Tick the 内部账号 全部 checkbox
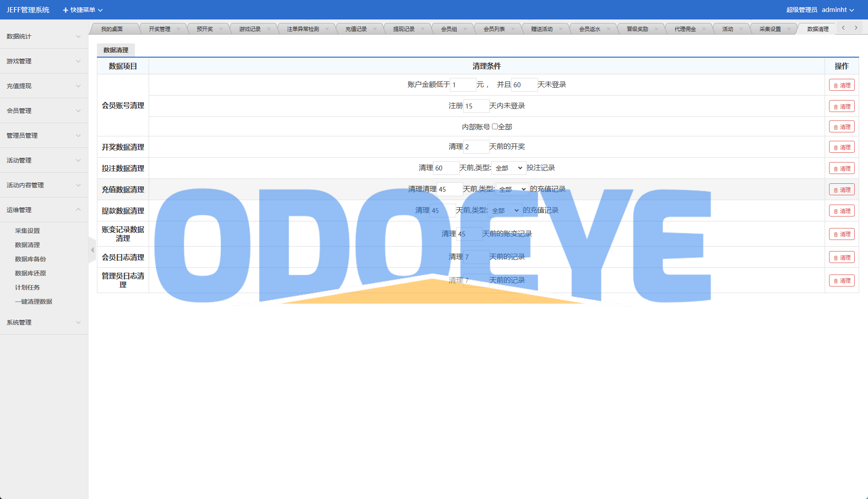Viewport: 868px width, 499px height. [x=495, y=127]
